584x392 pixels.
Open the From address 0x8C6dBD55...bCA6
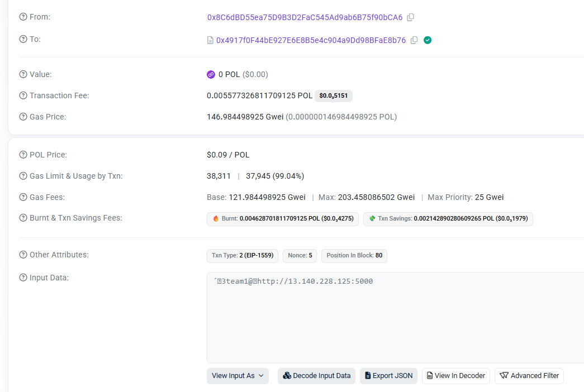(x=305, y=17)
